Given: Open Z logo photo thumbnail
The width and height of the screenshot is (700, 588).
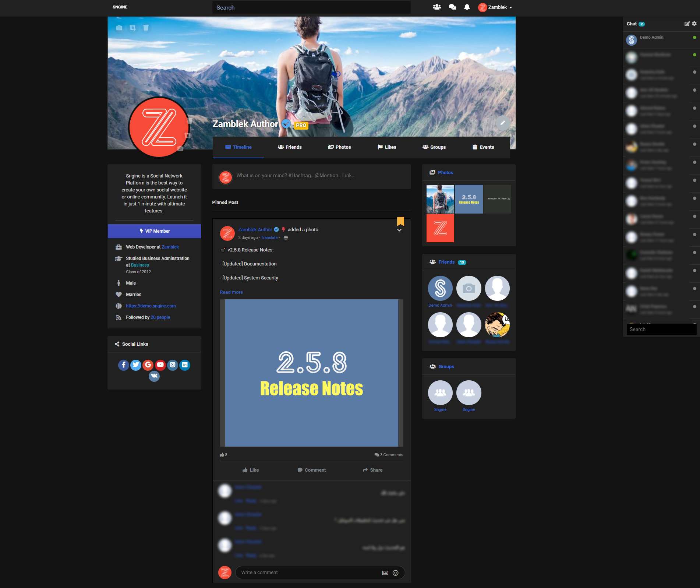Looking at the screenshot, I should tap(440, 228).
